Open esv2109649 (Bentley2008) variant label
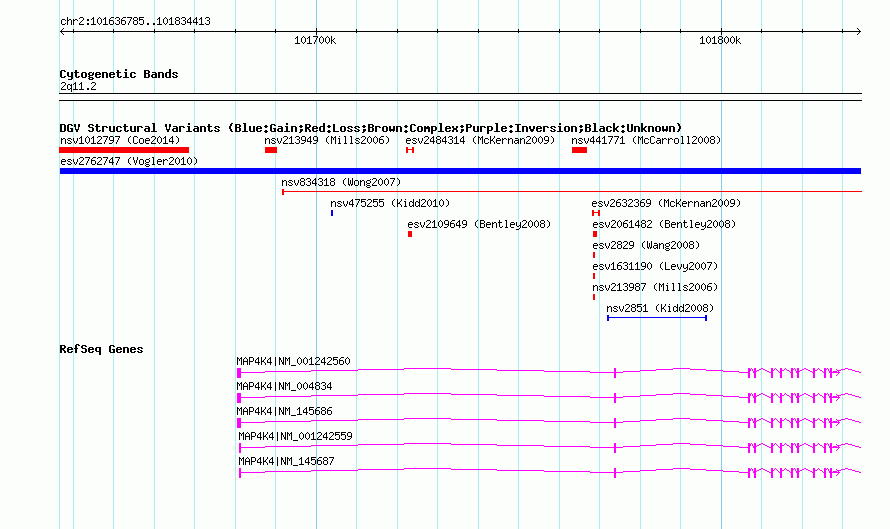Image resolution: width=890 pixels, height=529 pixels. (479, 224)
